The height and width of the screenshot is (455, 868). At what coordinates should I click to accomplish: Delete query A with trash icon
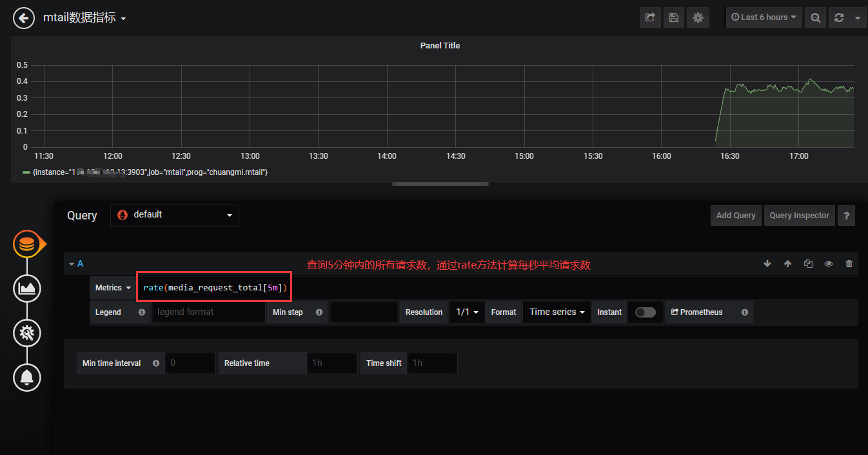[849, 263]
